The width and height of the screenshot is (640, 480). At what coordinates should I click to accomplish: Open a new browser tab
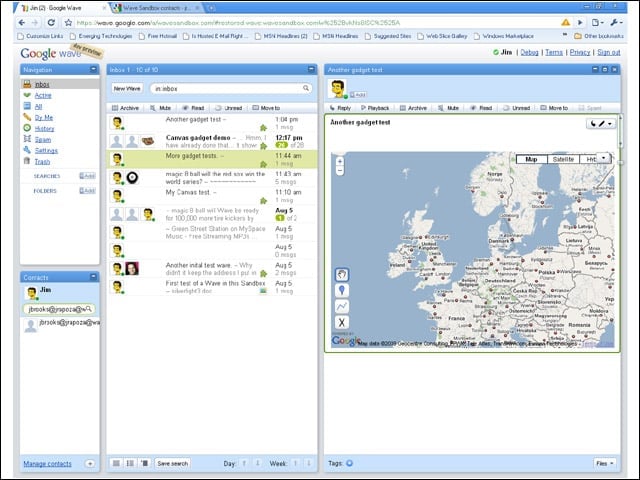211,8
